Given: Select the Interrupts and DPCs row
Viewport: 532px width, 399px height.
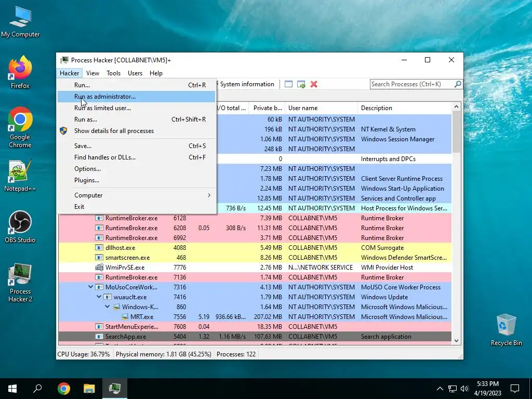Looking at the screenshot, I should [334, 159].
